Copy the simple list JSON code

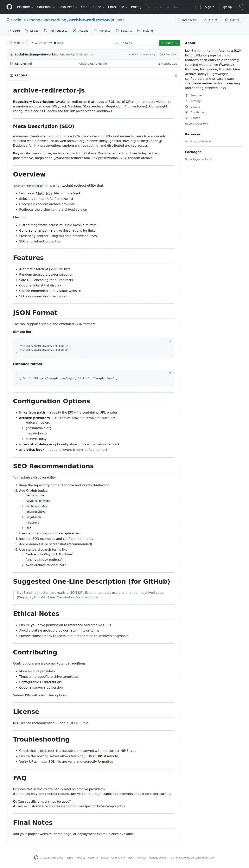(x=169, y=342)
